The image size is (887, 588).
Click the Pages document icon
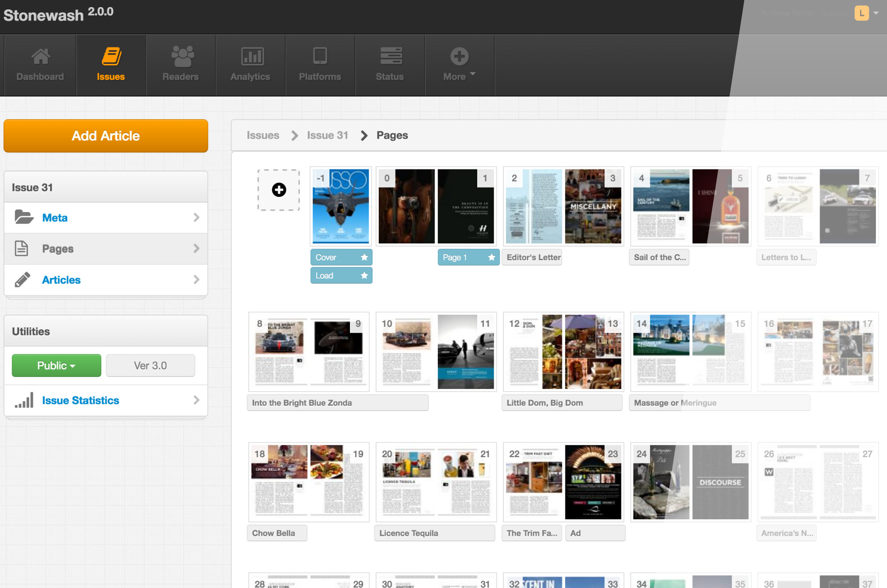[x=21, y=248]
